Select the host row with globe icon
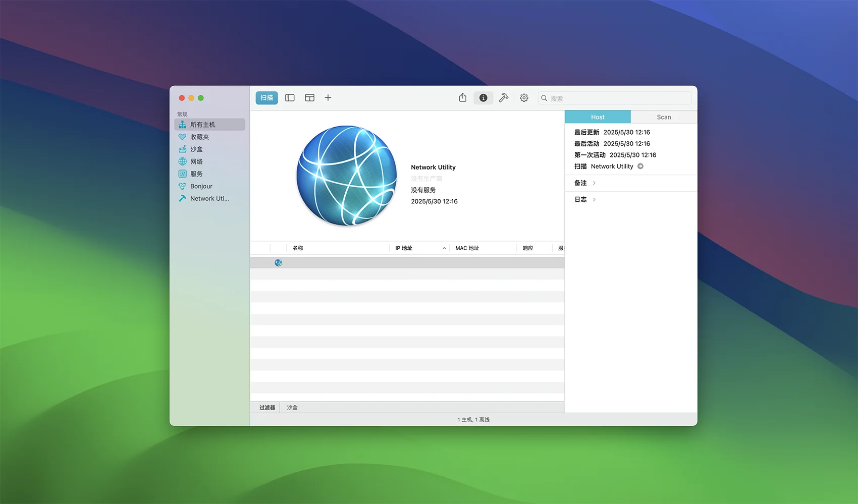The image size is (858, 504). point(407,263)
